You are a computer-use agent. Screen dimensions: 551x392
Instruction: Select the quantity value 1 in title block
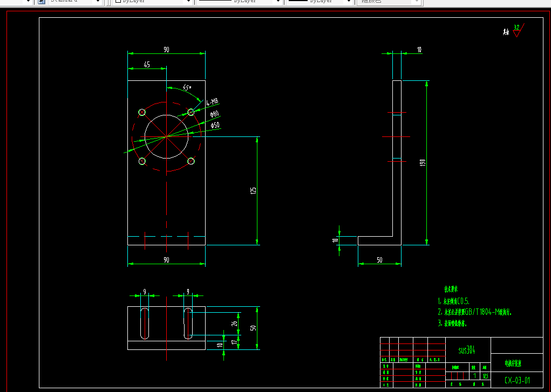(474, 376)
